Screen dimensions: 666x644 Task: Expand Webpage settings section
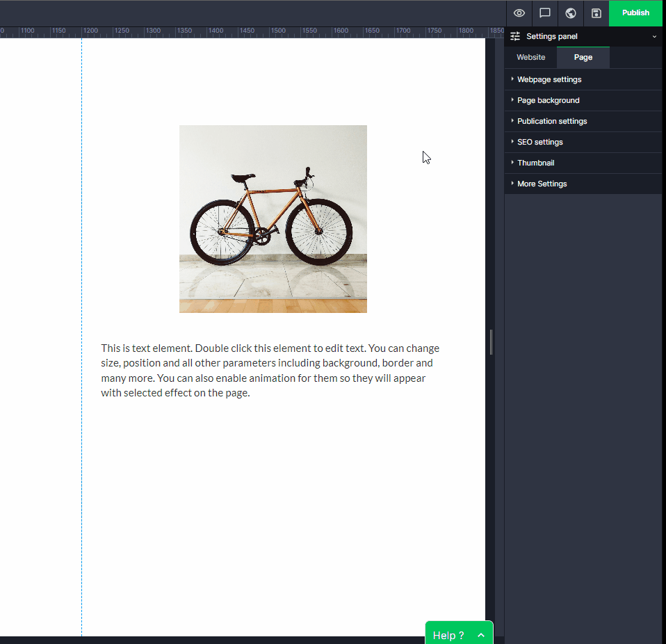pyautogui.click(x=549, y=79)
